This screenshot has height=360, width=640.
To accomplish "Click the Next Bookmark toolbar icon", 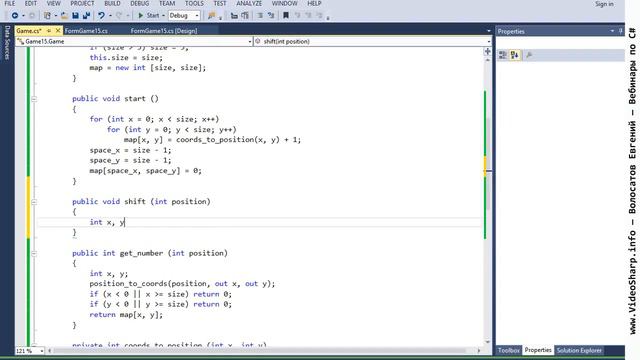I will (308, 16).
